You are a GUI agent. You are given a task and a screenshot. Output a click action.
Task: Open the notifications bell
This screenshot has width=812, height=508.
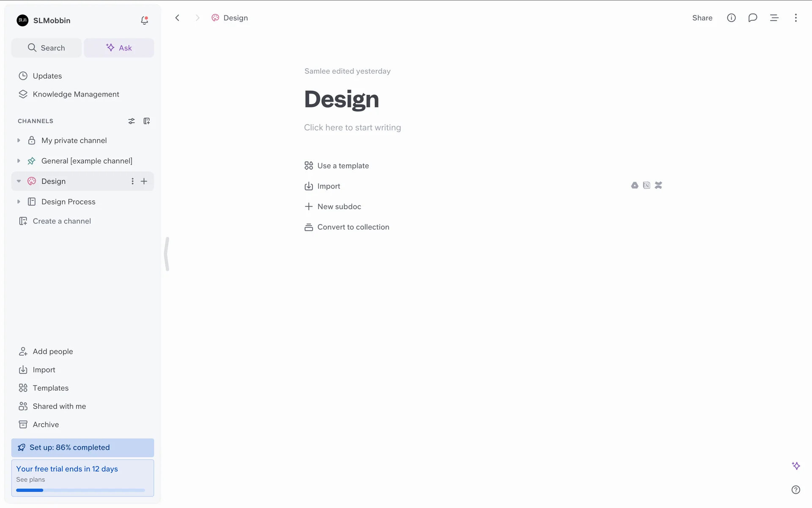click(x=144, y=20)
